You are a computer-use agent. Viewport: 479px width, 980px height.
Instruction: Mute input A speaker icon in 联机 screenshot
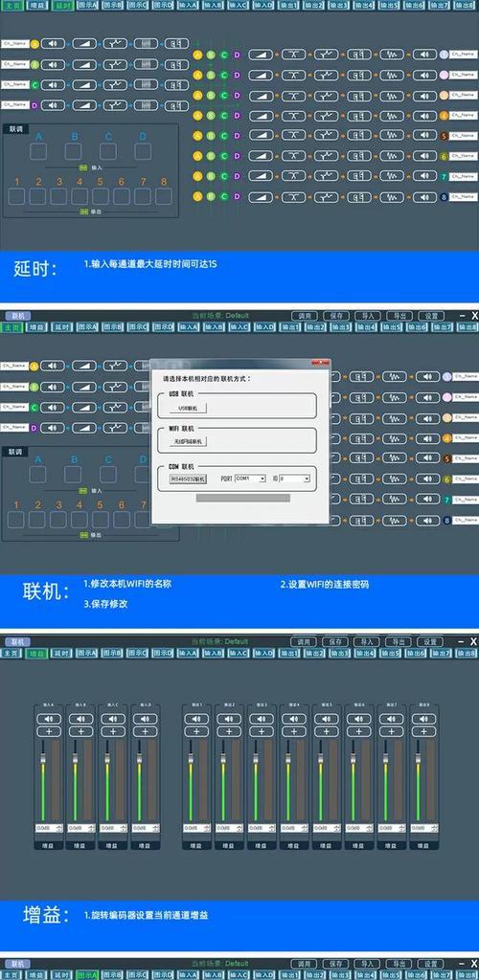click(53, 367)
